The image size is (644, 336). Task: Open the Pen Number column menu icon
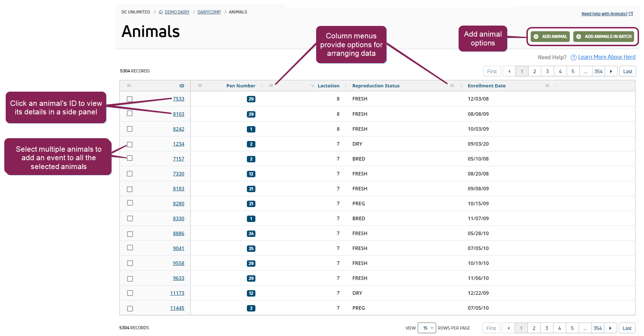point(271,86)
